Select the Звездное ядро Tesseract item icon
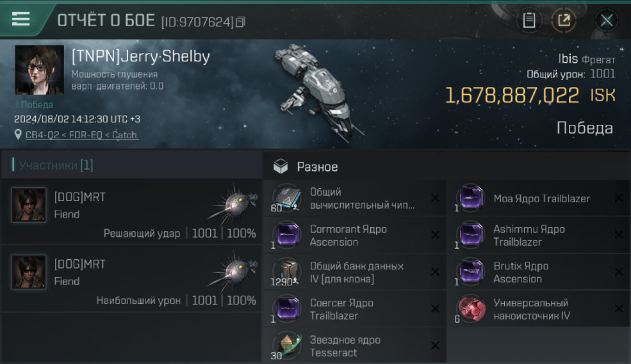 [286, 345]
